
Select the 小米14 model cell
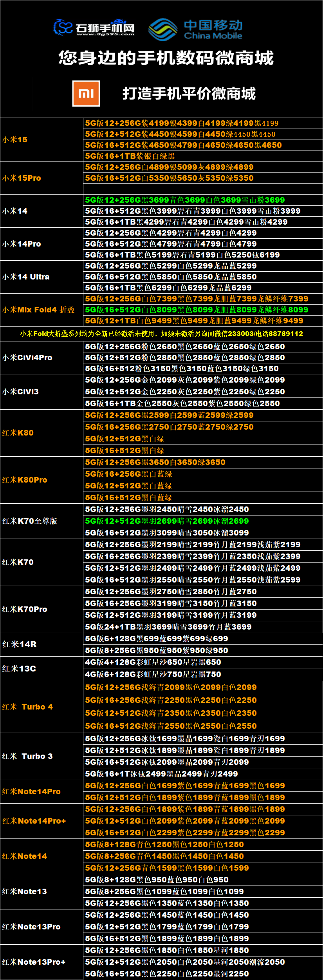pyautogui.click(x=42, y=211)
